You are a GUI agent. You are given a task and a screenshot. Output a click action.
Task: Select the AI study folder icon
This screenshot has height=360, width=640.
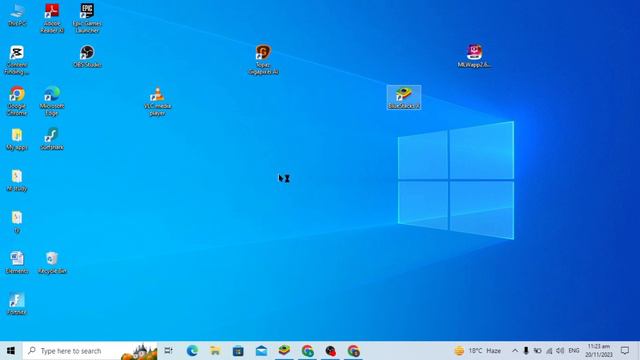pos(17,180)
